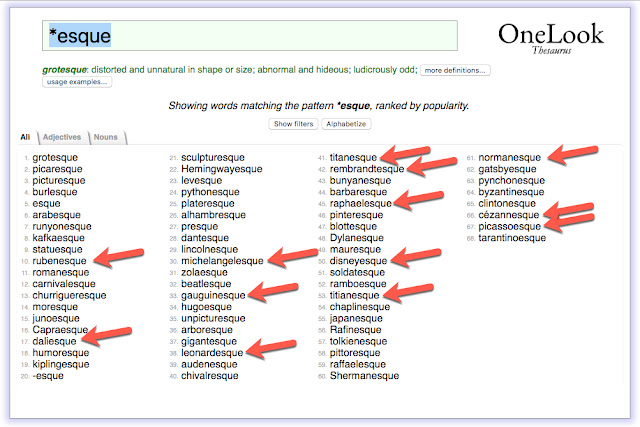
Task: Open the grotesque definition heading link
Action: [x=64, y=70]
